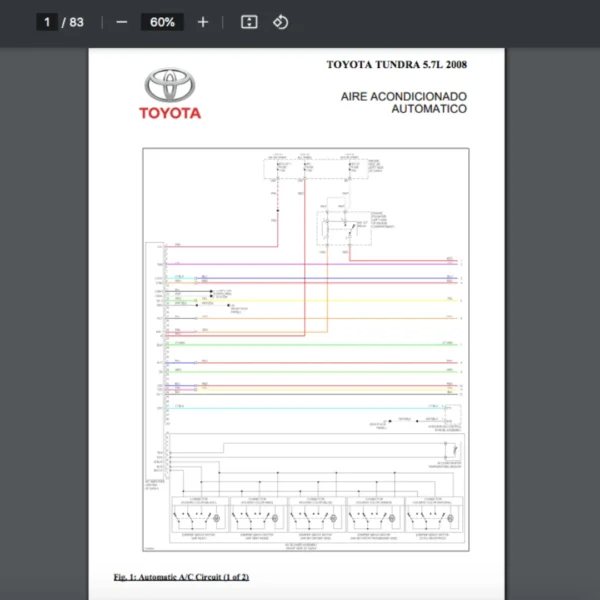Select the page number field showing 1
The height and width of the screenshot is (600, 600).
coord(47,22)
